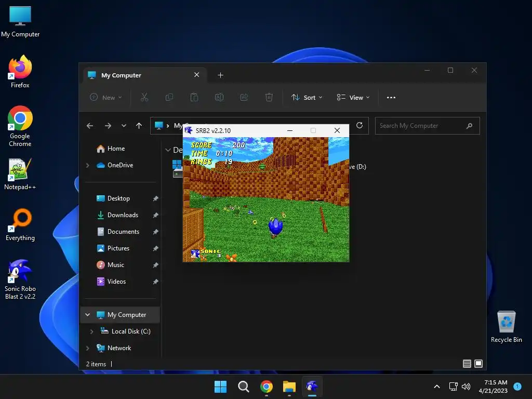532x399 pixels.
Task: Go back with the left arrow
Action: [89, 126]
